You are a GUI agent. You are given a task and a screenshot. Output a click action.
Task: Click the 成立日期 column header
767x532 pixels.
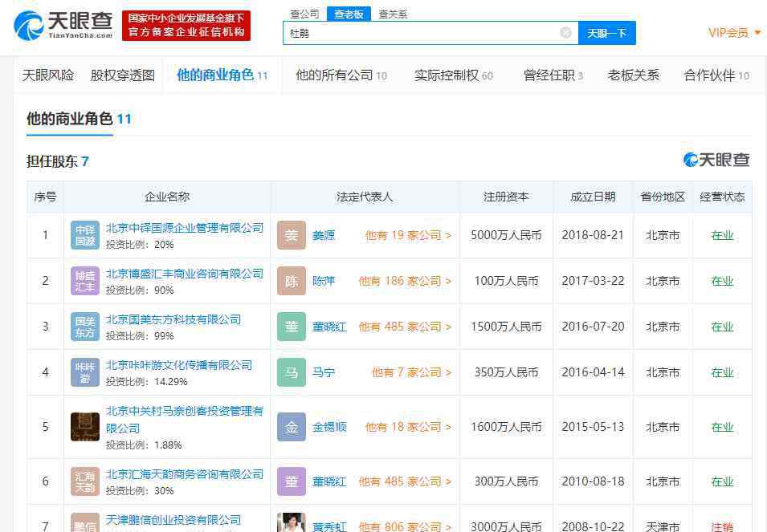pos(593,197)
